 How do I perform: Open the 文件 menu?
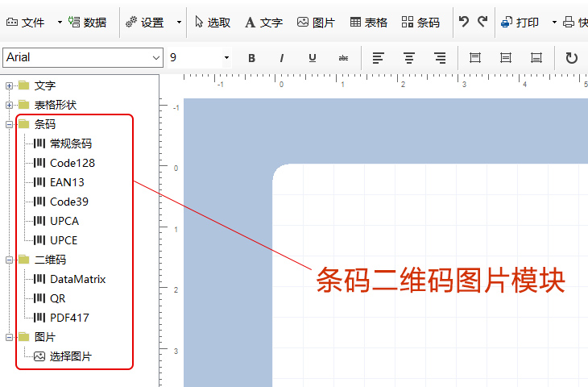[26, 23]
